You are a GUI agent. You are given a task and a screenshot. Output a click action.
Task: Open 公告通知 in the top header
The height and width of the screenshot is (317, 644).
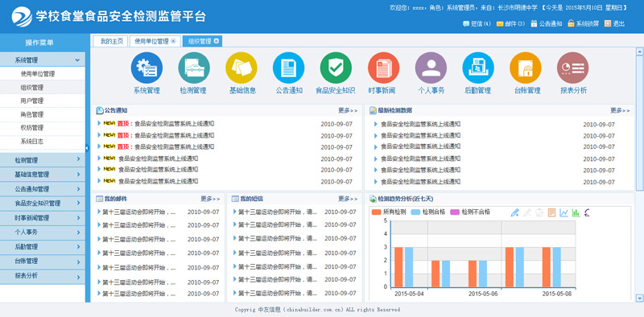[547, 24]
